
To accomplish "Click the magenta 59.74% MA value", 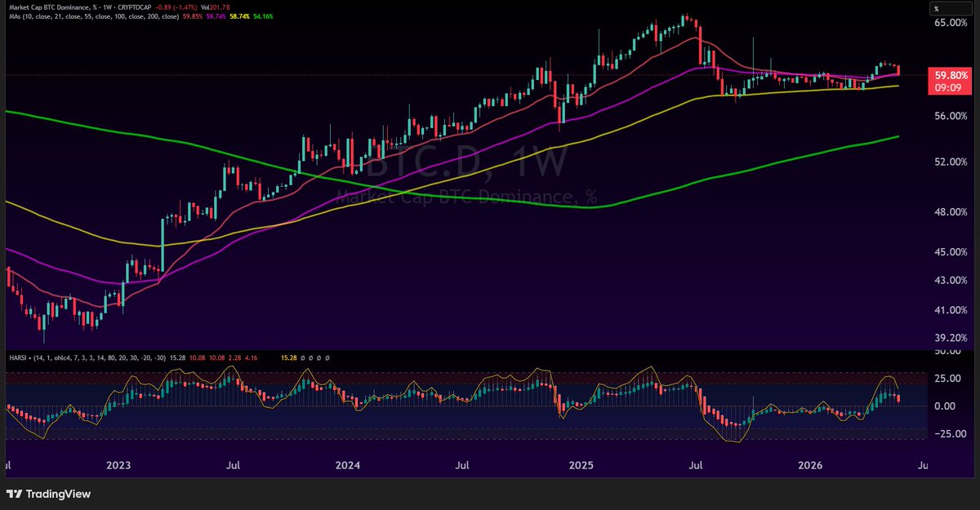I will [216, 16].
